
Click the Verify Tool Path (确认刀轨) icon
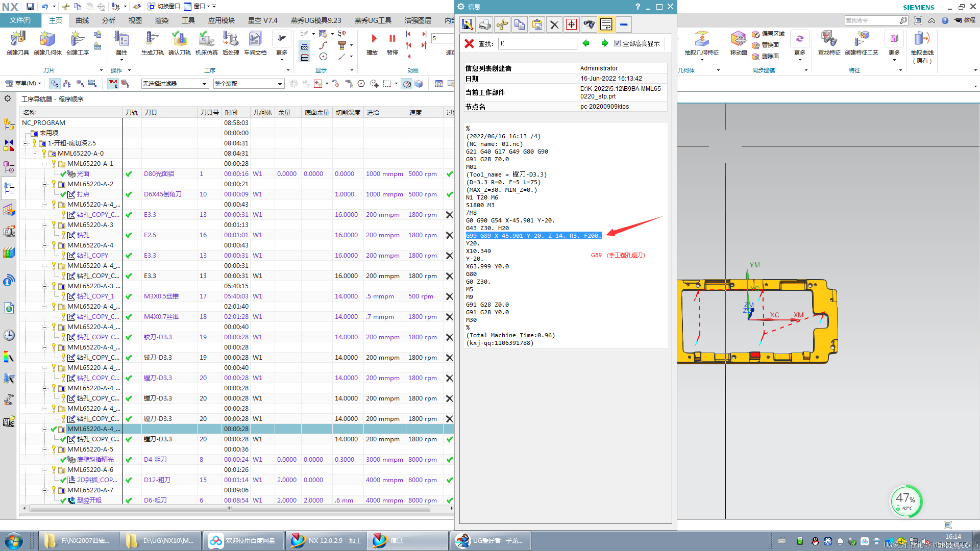point(180,43)
